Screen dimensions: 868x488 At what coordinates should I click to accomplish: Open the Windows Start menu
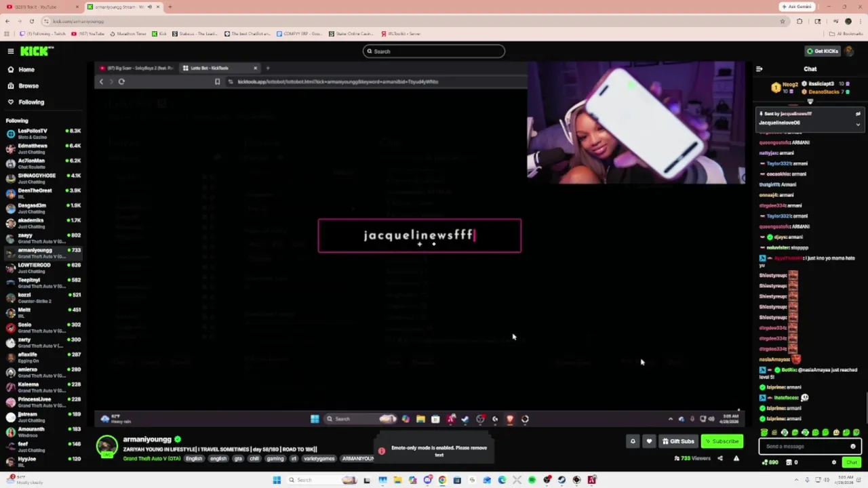277,481
